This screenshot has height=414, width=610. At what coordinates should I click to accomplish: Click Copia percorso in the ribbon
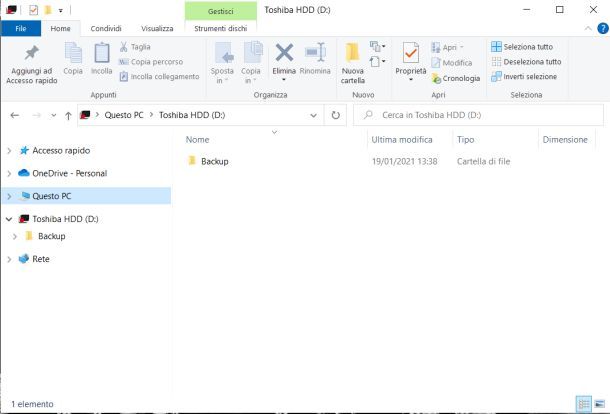(151, 62)
